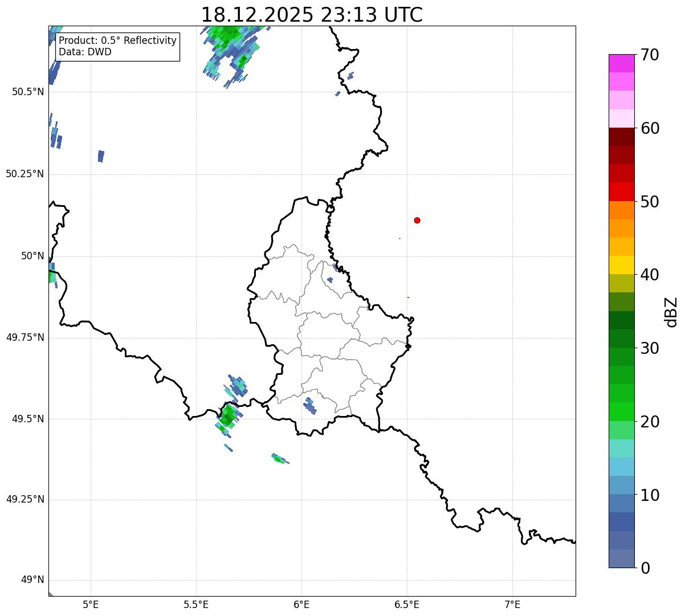685x616 pixels.
Task: Click the magenta top swatch of the colorbar
Action: pyautogui.click(x=621, y=63)
